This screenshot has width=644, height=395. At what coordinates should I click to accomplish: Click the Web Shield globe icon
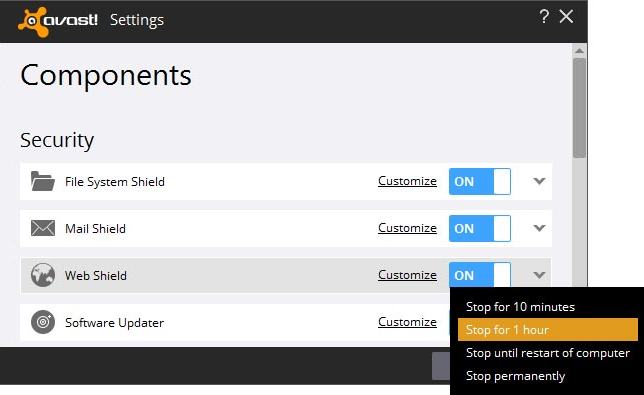click(x=43, y=275)
